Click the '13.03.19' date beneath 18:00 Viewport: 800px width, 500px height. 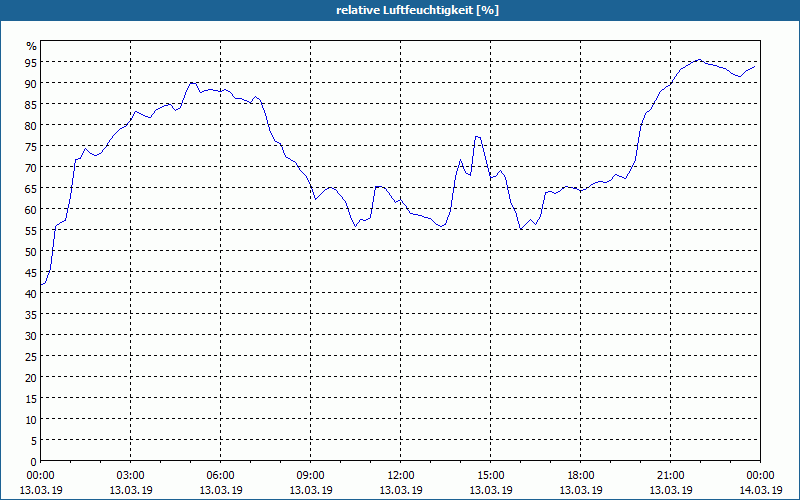(x=581, y=490)
